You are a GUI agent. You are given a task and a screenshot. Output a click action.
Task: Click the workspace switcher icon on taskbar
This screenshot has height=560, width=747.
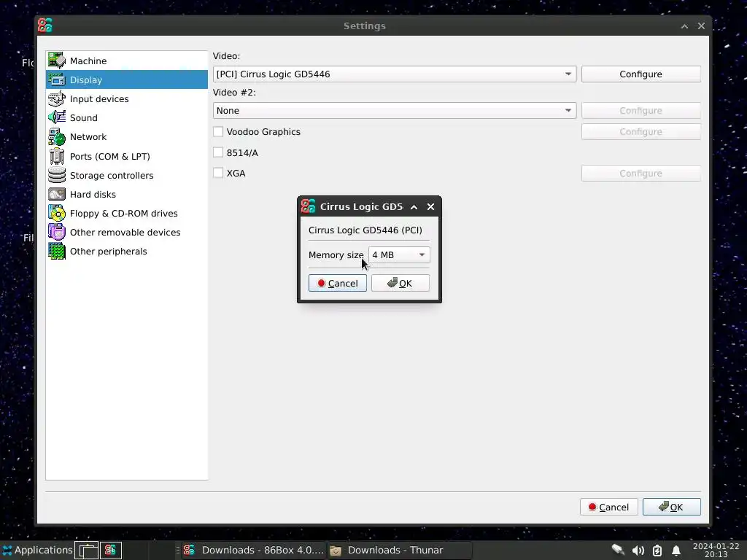coord(88,550)
